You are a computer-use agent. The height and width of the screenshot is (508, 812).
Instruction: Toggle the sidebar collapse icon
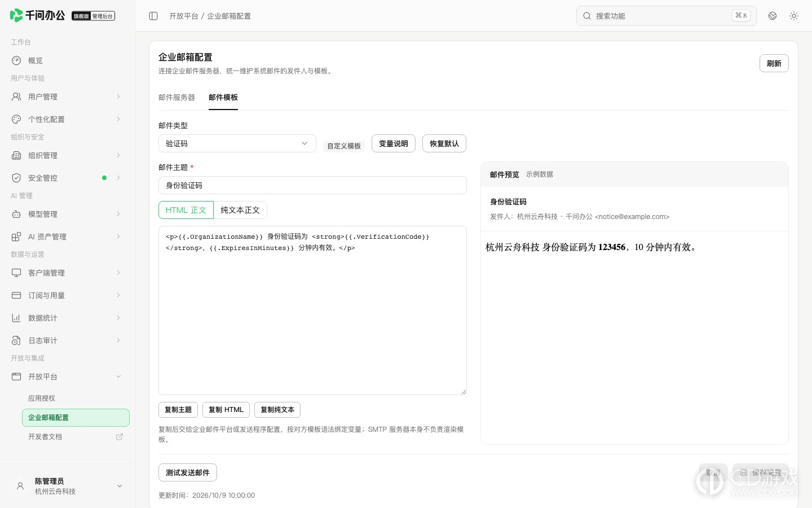pyautogui.click(x=153, y=16)
